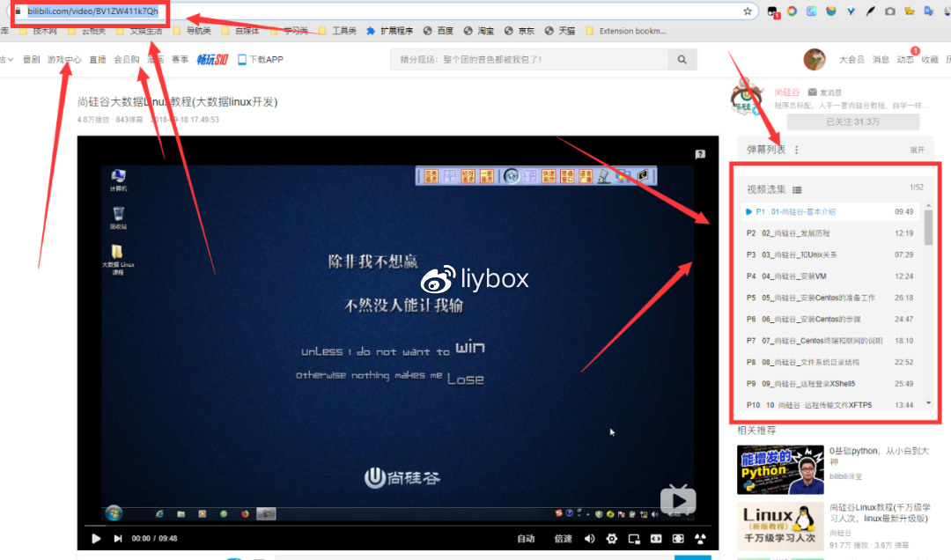Click the search magnifier icon
This screenshot has width=951, height=560.
(x=682, y=60)
